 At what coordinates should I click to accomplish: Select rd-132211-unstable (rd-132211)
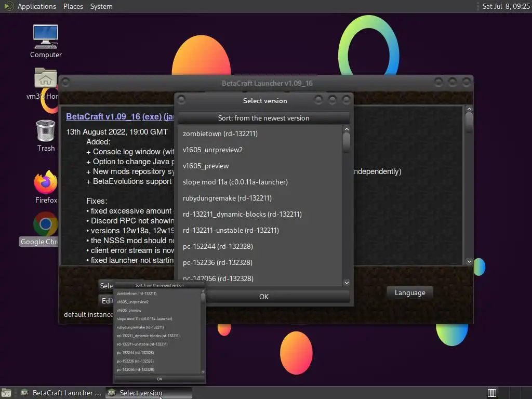pos(260,230)
